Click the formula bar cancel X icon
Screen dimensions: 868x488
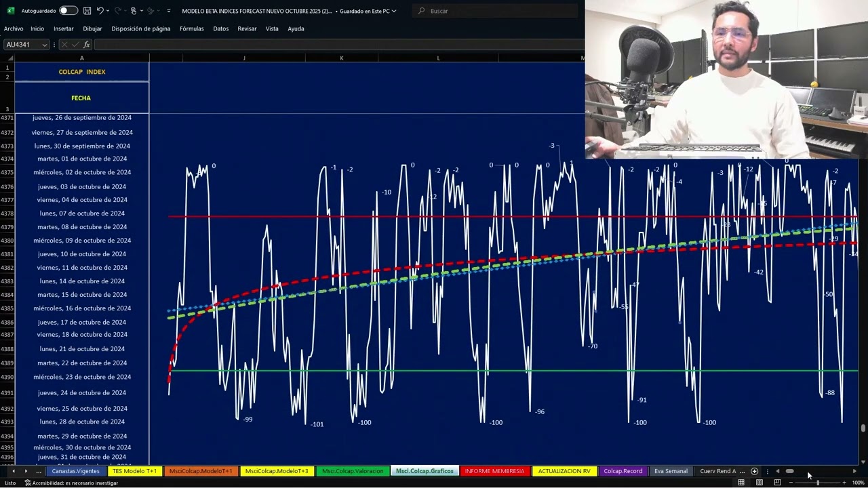coord(64,45)
